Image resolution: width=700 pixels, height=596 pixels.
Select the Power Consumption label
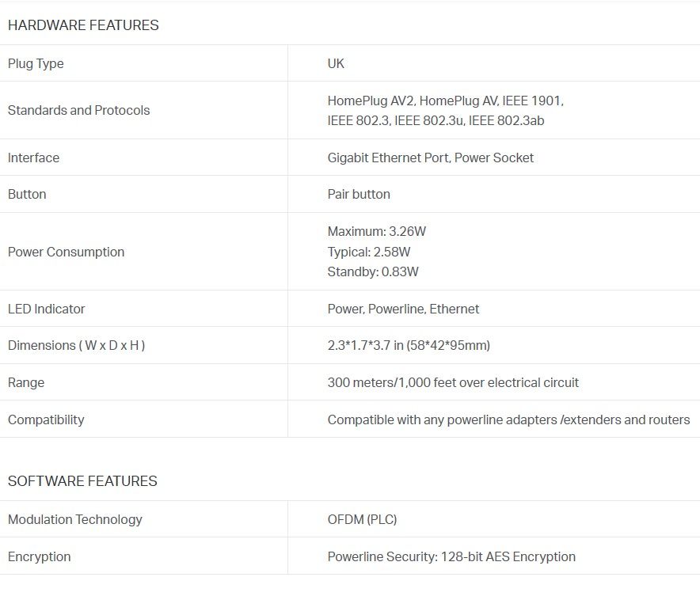pyautogui.click(x=66, y=252)
